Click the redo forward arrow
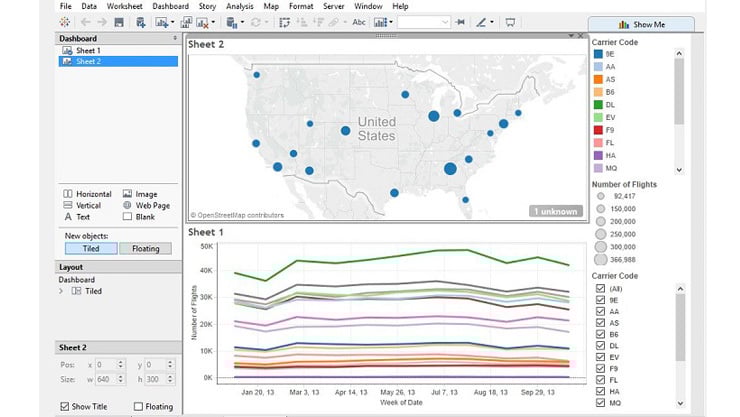Image resolution: width=740 pixels, height=417 pixels. click(102, 22)
